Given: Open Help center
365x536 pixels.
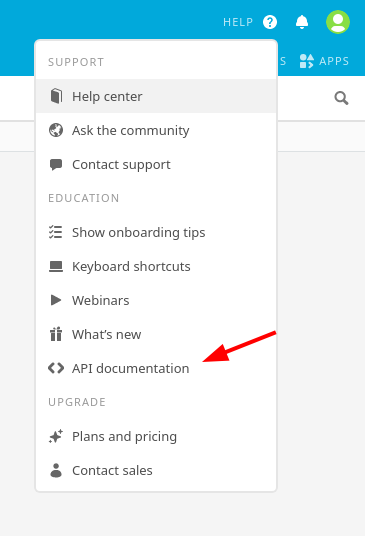Looking at the screenshot, I should pyautogui.click(x=156, y=96).
